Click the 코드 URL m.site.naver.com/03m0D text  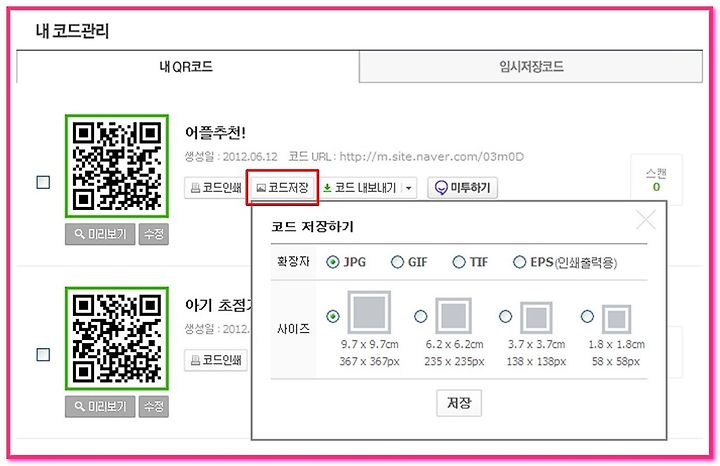(x=406, y=157)
